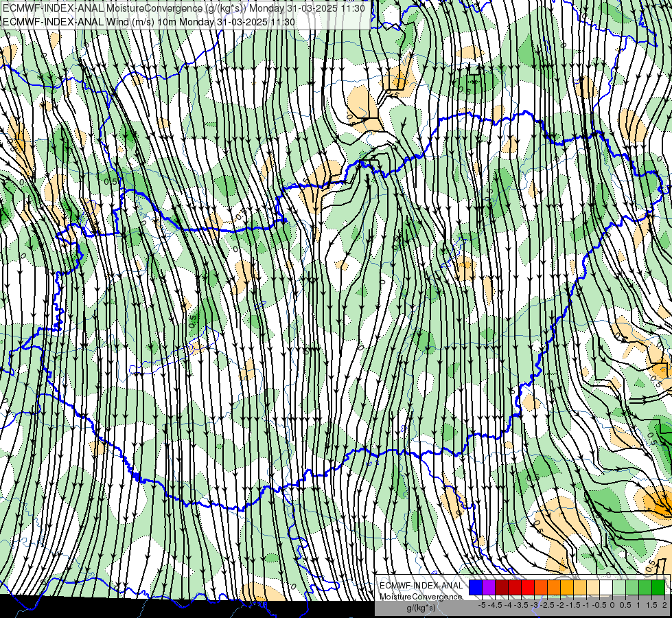Click the '-1.5' legend scale value

(573, 605)
